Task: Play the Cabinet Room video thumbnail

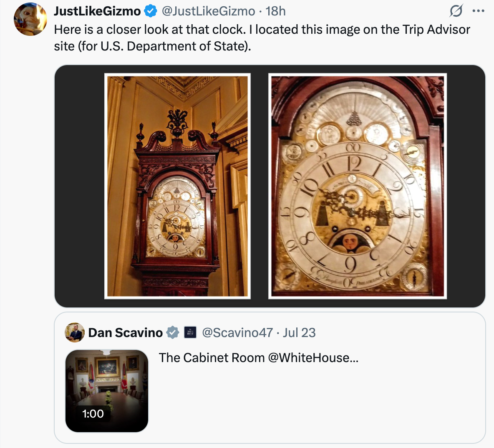Action: coord(107,391)
